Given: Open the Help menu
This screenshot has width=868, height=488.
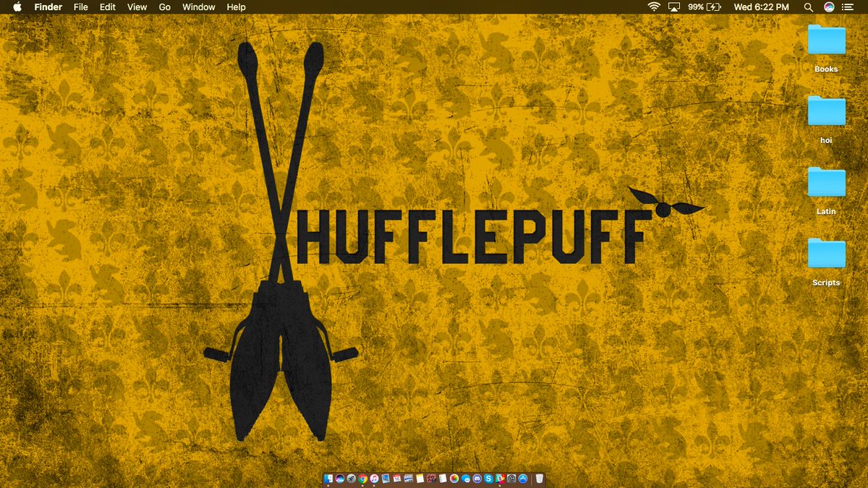Looking at the screenshot, I should [x=237, y=7].
